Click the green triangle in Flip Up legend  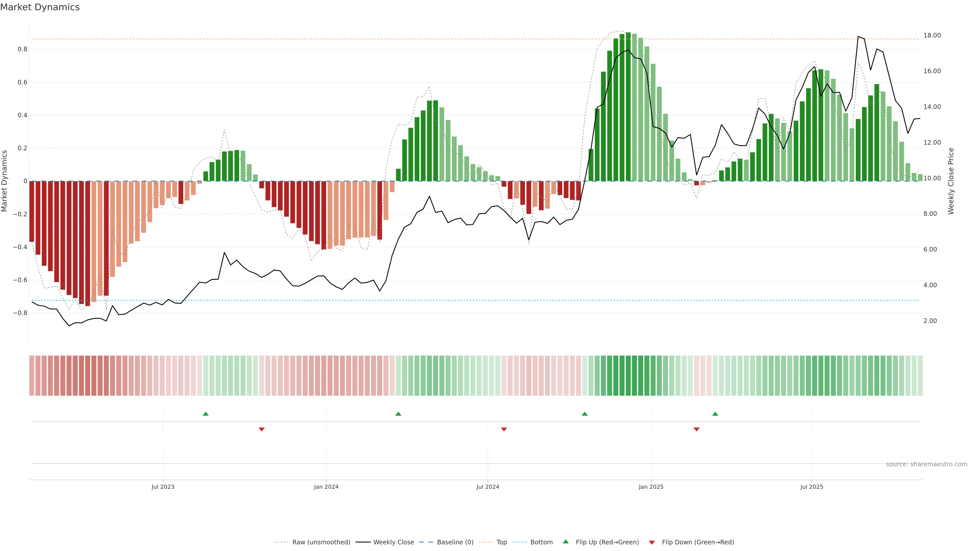tap(566, 542)
